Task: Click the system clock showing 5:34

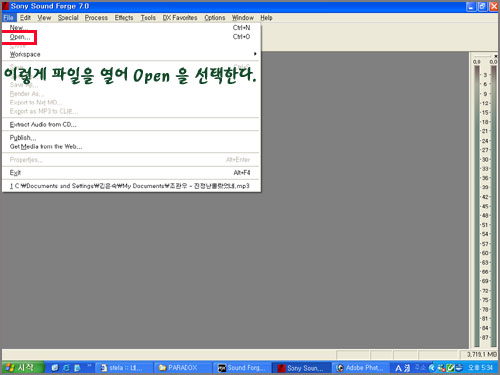Action: click(x=480, y=368)
